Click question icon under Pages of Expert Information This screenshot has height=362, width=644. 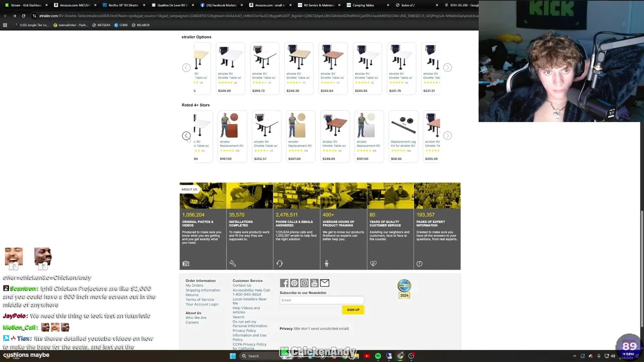(420, 263)
